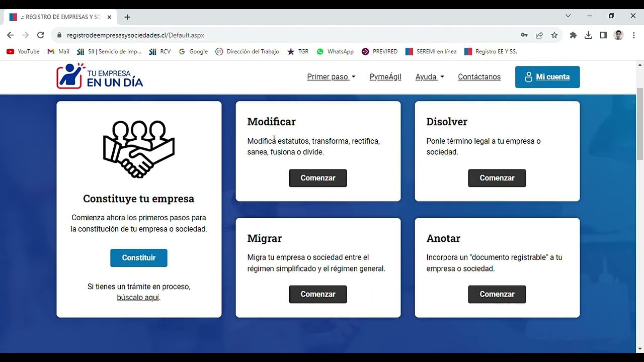Click the password key icon in address bar
Viewport: 644px width, 362px height.
click(524, 35)
